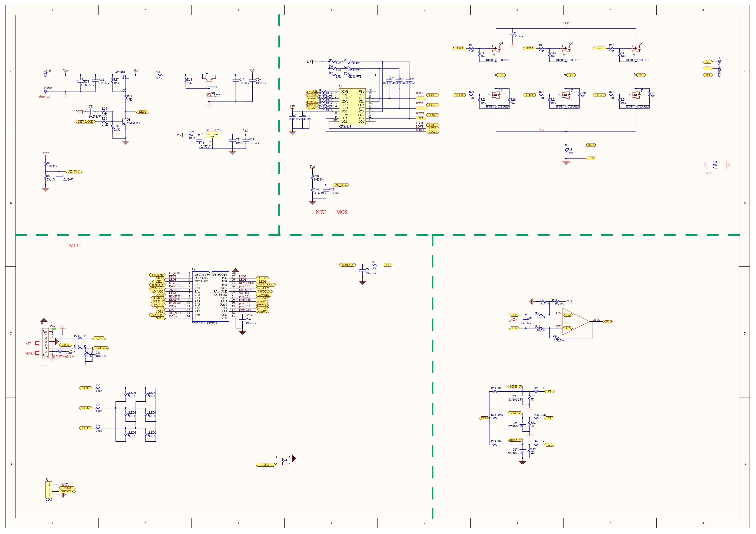Screen dimensions: 756x534
Task: Click the 'HT7550' regulator label
Action: [217, 130]
